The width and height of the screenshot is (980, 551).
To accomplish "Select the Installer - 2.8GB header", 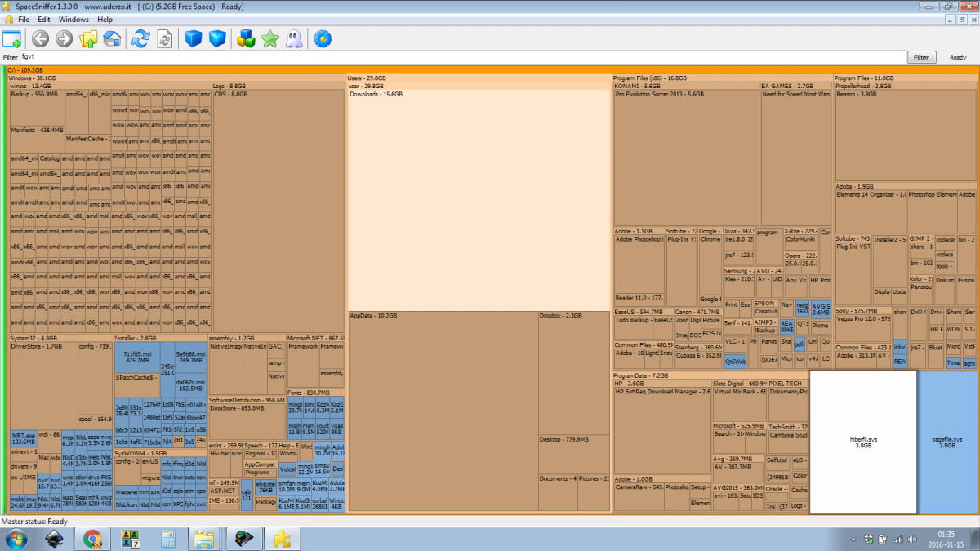I will 159,338.
